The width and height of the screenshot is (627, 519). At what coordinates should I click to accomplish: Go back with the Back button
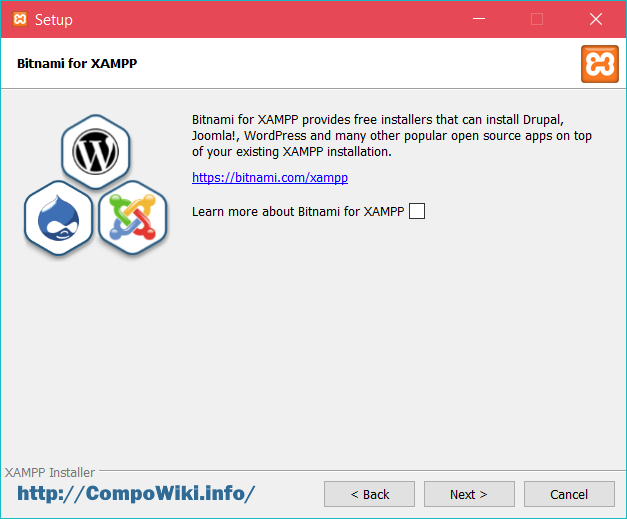tap(369, 494)
